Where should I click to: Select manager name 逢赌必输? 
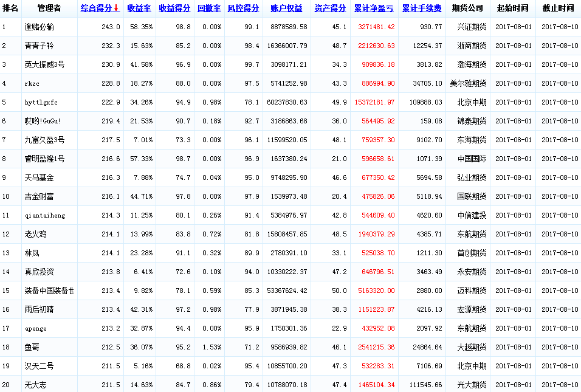coord(40,27)
